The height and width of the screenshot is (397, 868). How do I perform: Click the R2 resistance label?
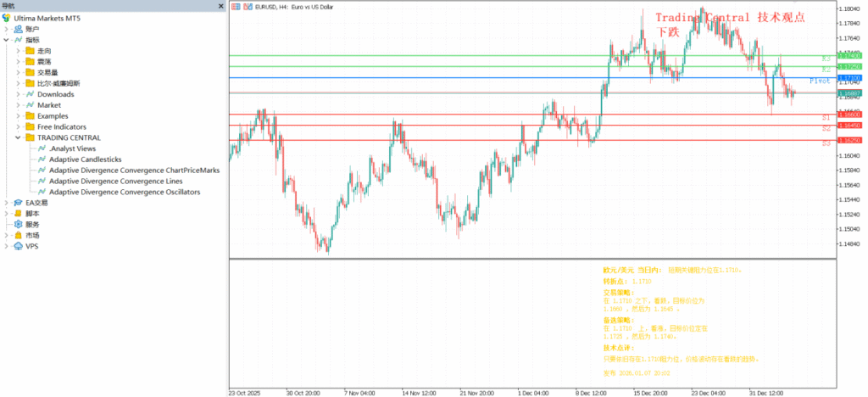click(x=826, y=70)
